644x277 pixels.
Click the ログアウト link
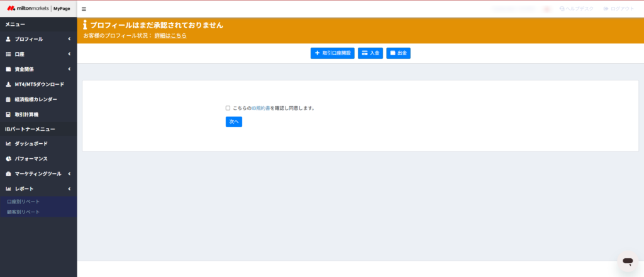click(618, 9)
